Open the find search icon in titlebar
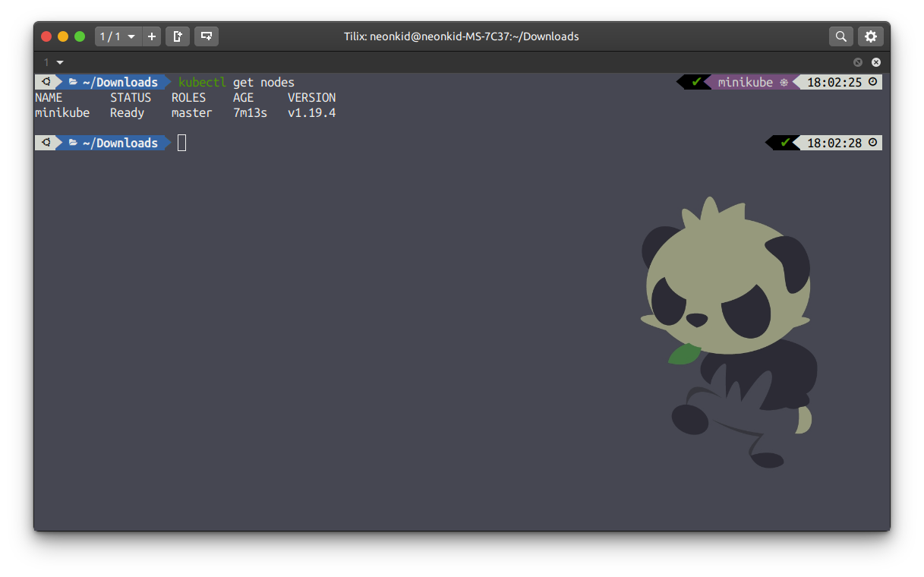The width and height of the screenshot is (924, 577). pyautogui.click(x=841, y=36)
